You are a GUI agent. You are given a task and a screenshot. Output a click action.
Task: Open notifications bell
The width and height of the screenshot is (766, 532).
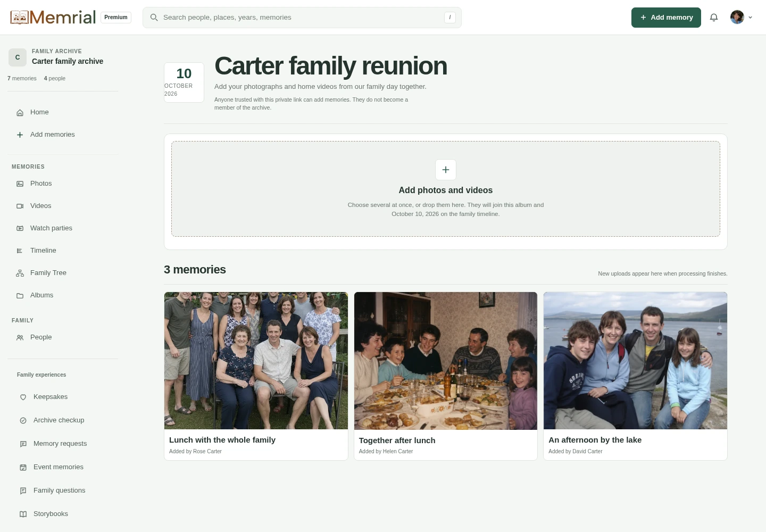click(x=714, y=18)
